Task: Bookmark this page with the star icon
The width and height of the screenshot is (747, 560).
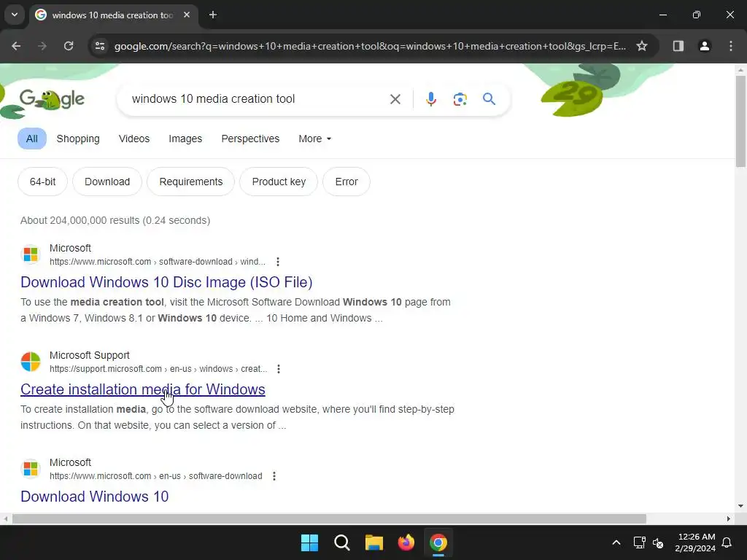Action: pos(642,46)
